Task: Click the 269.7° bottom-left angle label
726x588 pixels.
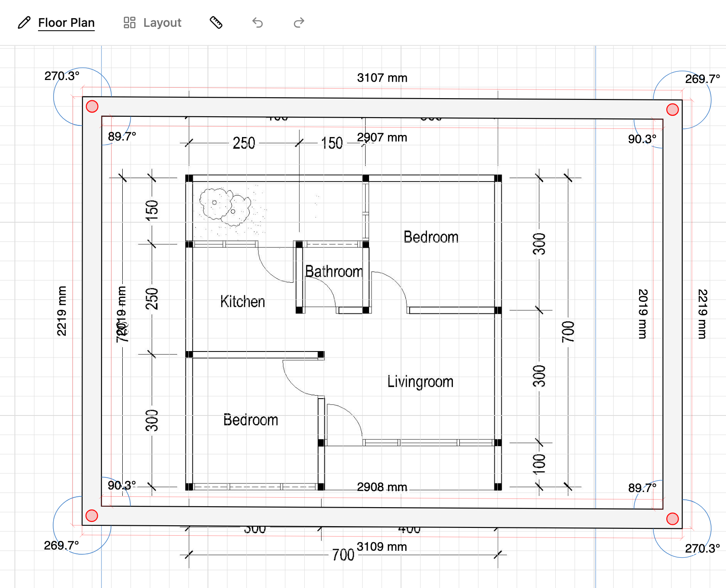Action: (61, 545)
